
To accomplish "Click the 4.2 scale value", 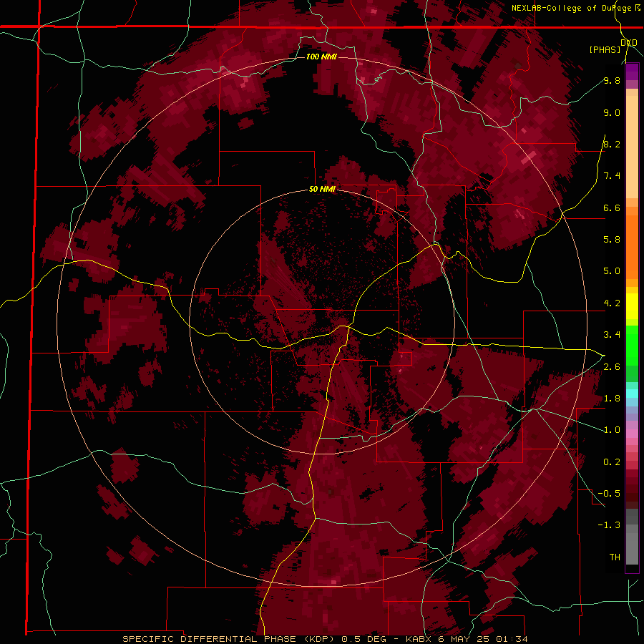I will [x=612, y=303].
